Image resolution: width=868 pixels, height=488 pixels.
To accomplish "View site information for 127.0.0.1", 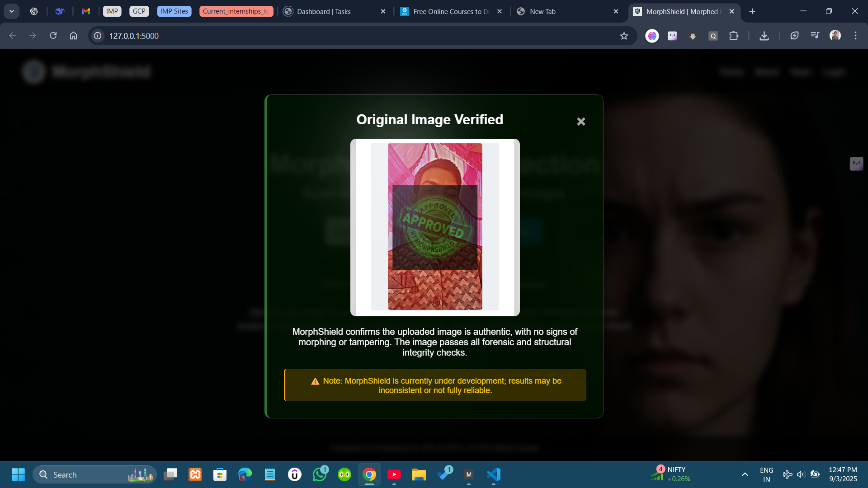I will [98, 36].
